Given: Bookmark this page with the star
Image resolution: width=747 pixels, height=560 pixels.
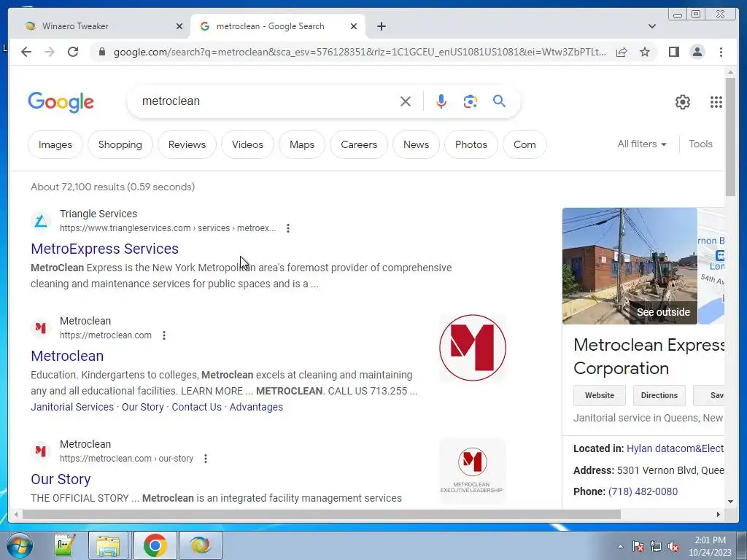Looking at the screenshot, I should tap(645, 52).
